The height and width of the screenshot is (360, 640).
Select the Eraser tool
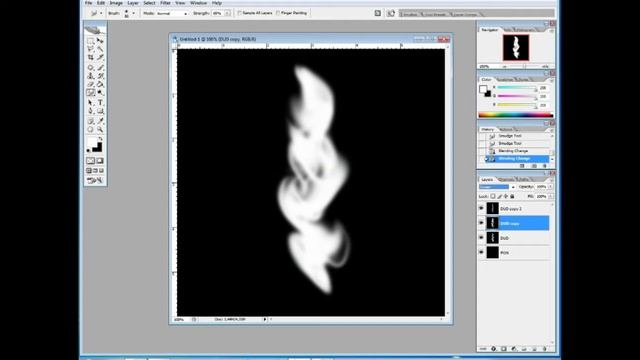91,84
